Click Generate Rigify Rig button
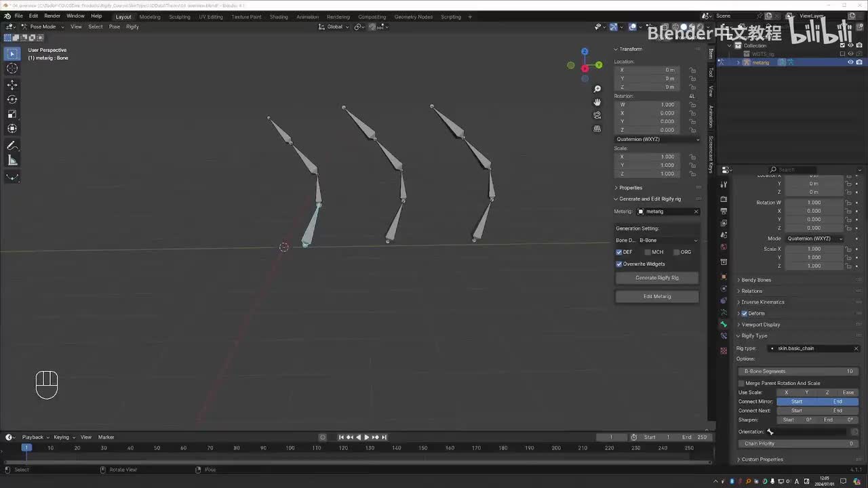The width and height of the screenshot is (868, 488). (x=657, y=278)
